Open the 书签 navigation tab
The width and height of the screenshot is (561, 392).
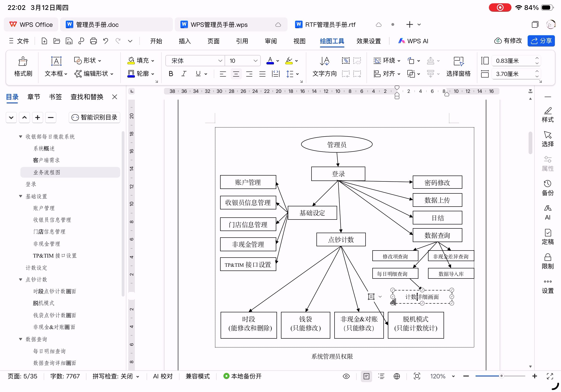[x=55, y=97]
